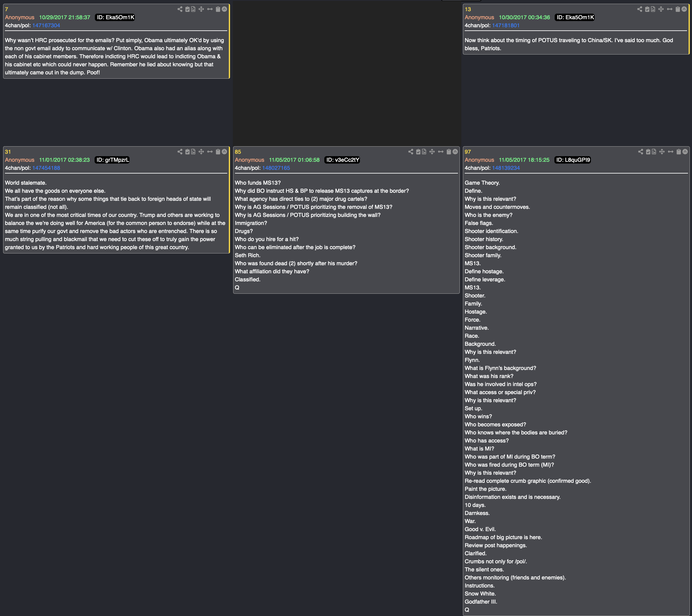The height and width of the screenshot is (616, 692).
Task: Click the move arrows icon on post 97
Action: (662, 152)
